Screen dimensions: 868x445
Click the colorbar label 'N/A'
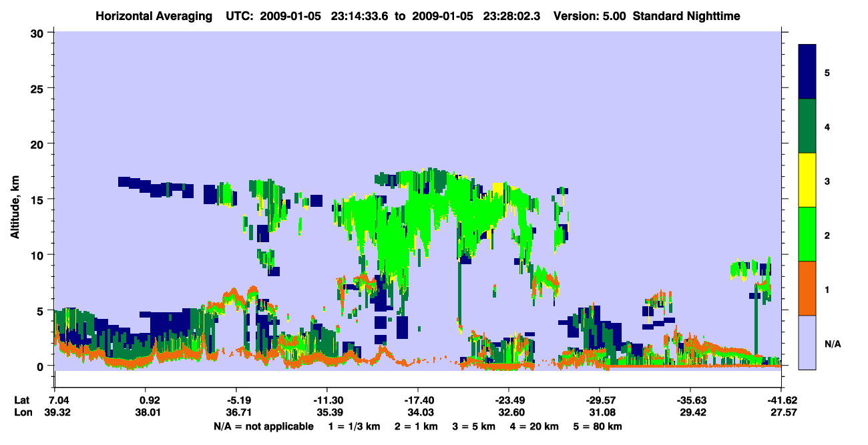(833, 344)
